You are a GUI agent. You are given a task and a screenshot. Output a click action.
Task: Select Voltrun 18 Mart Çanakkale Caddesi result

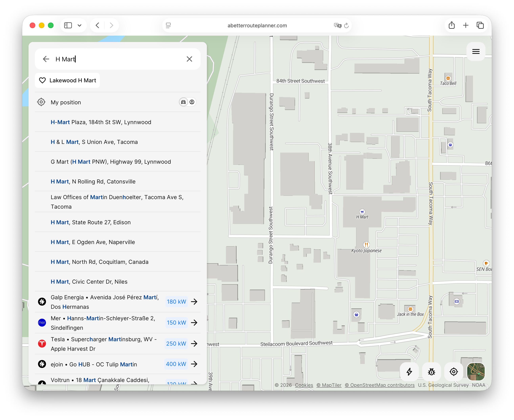coord(118,379)
